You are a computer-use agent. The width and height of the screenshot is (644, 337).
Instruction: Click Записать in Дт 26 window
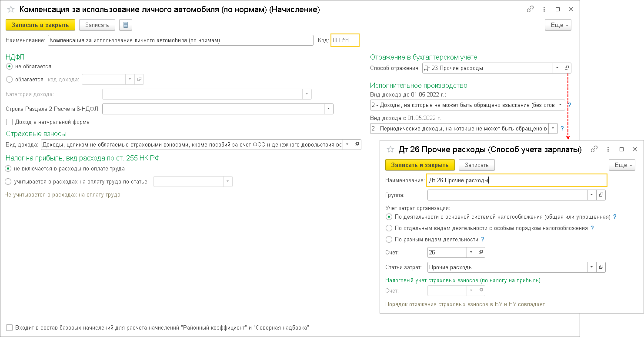477,165
